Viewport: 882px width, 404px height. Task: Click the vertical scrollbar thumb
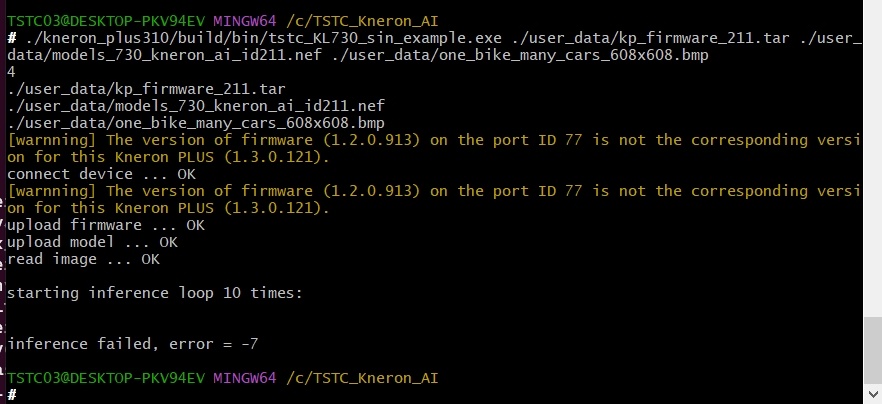[872, 351]
